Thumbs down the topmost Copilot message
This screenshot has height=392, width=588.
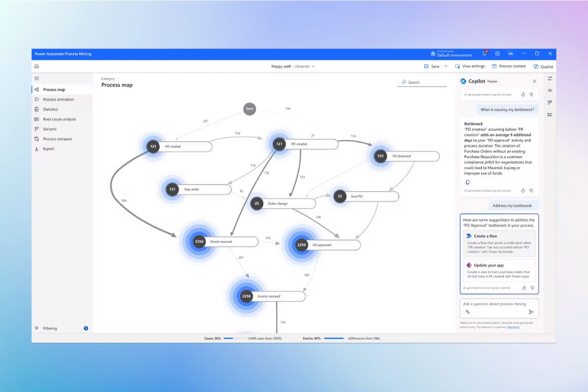[531, 95]
